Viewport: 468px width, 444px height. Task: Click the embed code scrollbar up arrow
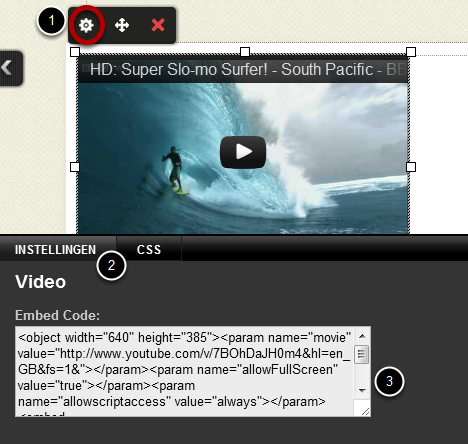tap(362, 336)
